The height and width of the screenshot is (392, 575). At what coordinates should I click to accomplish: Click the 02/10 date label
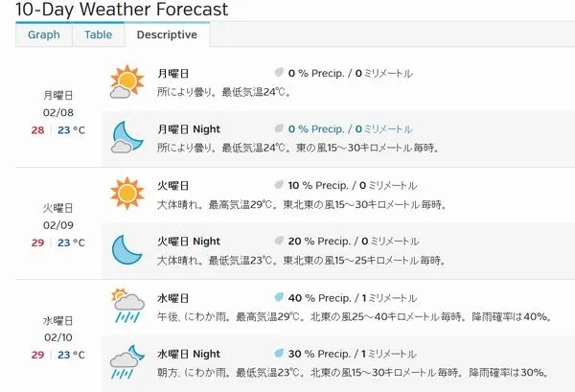tap(58, 337)
